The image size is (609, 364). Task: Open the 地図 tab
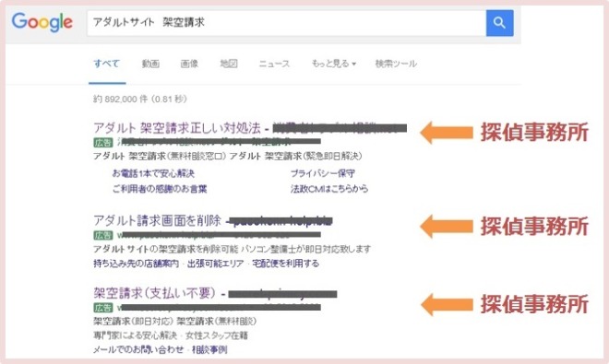229,64
